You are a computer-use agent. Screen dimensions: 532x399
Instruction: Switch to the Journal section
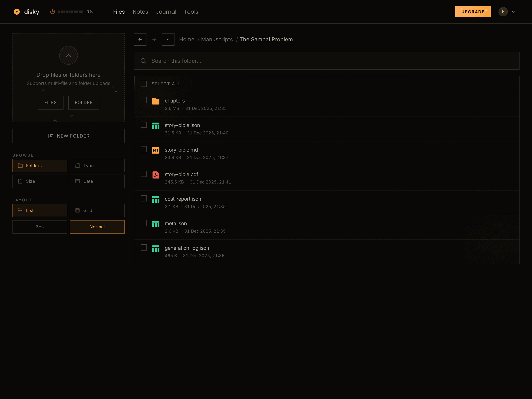point(166,11)
